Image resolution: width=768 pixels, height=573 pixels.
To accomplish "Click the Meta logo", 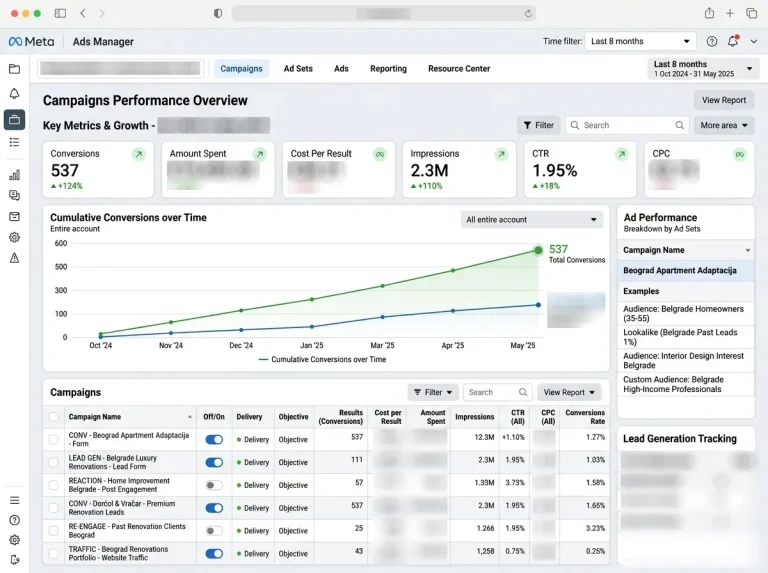I will click(x=31, y=42).
